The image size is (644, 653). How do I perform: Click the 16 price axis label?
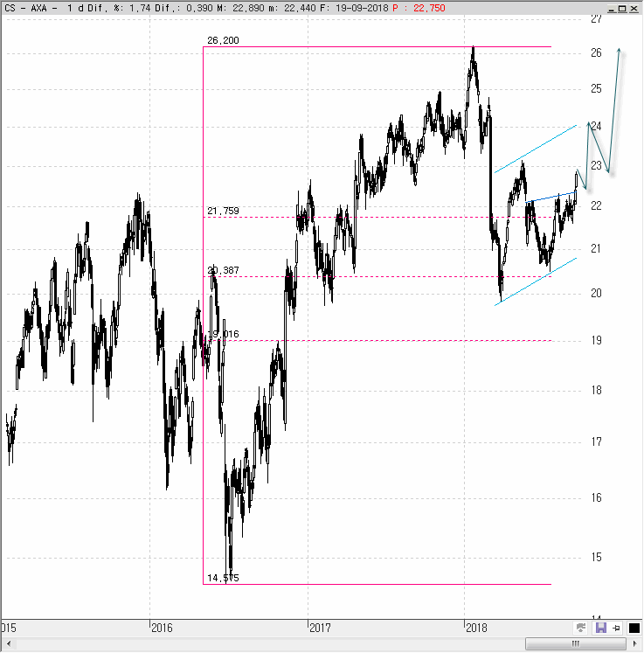[x=596, y=497]
